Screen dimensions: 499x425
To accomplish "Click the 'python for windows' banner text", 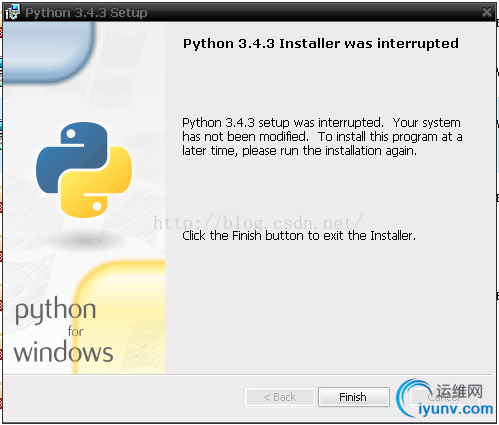I will tap(63, 330).
